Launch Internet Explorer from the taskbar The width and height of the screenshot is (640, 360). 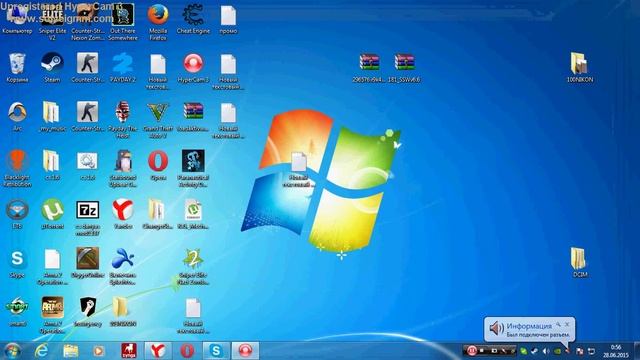pos(41,351)
